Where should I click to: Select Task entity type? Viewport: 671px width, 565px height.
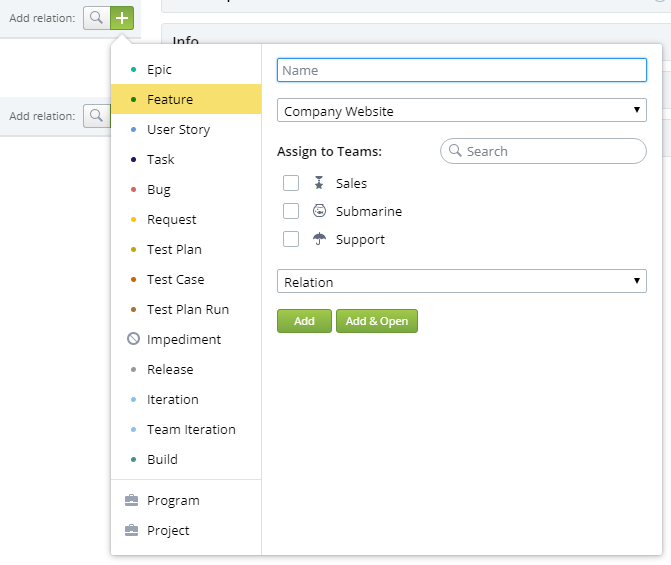tap(186, 159)
